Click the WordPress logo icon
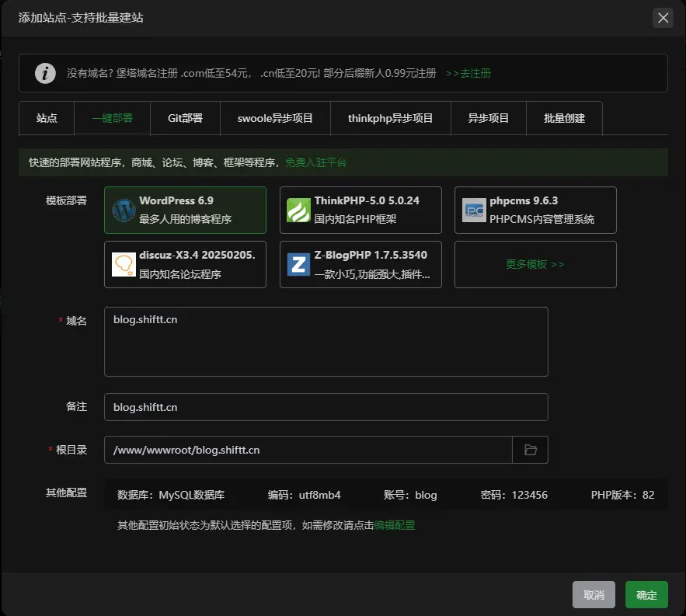Viewport: 686px width, 616px height. pyautogui.click(x=124, y=211)
